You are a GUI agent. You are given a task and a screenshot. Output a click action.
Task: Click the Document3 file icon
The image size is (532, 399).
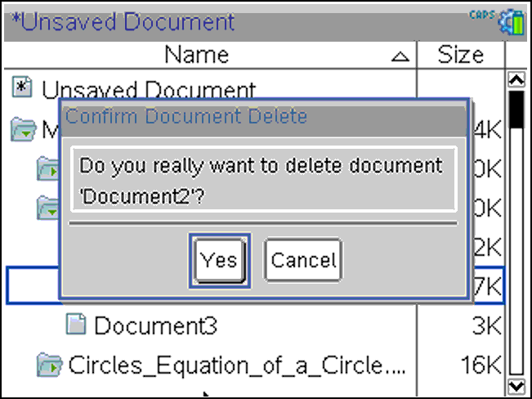76,325
